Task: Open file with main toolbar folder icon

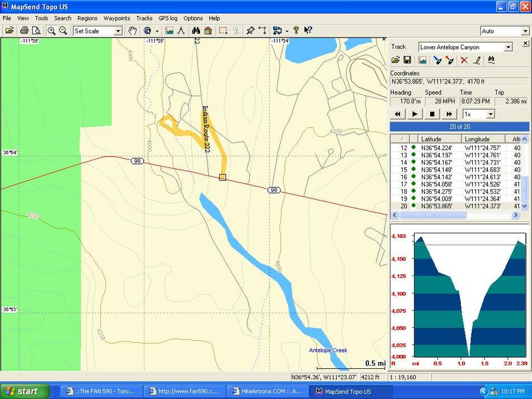Action: pyautogui.click(x=10, y=31)
